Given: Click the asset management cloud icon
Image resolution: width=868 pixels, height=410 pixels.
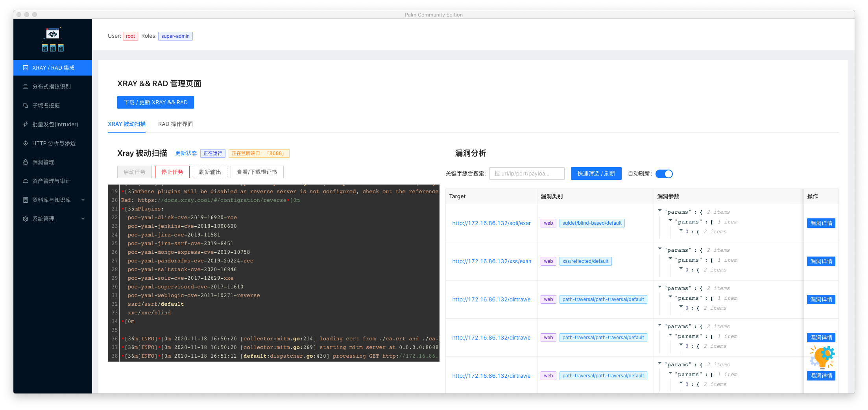Looking at the screenshot, I should [x=26, y=181].
